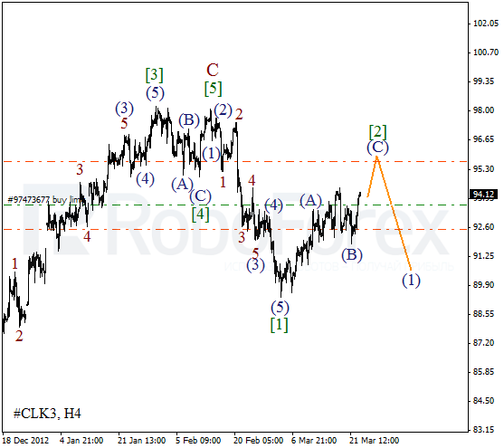The height and width of the screenshot is (448, 504).
Task: Click the current price label 94.12
Action: 483,195
